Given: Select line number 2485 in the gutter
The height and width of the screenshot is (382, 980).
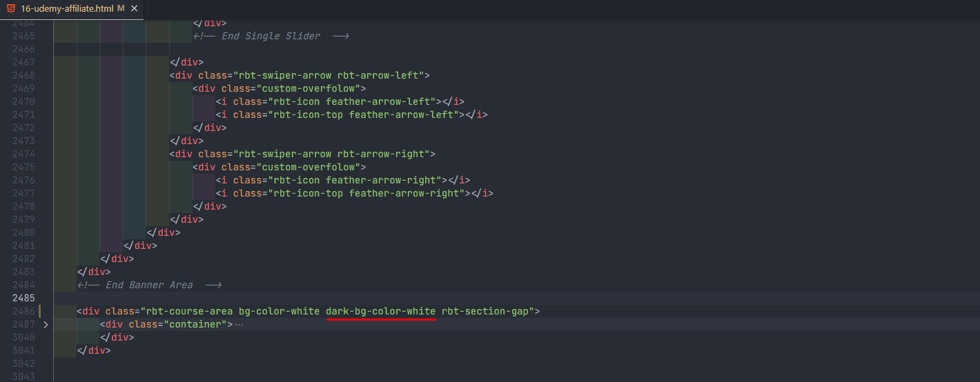Looking at the screenshot, I should pos(23,299).
